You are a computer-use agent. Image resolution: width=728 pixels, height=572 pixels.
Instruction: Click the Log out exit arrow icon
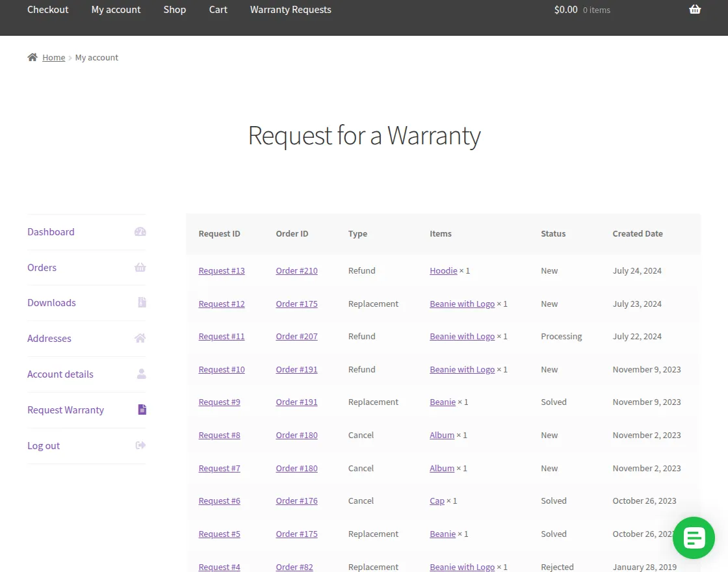[x=140, y=445]
